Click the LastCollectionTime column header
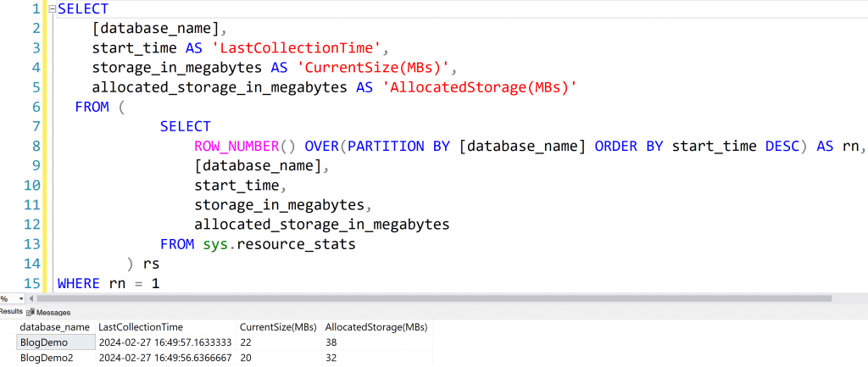 (139, 327)
